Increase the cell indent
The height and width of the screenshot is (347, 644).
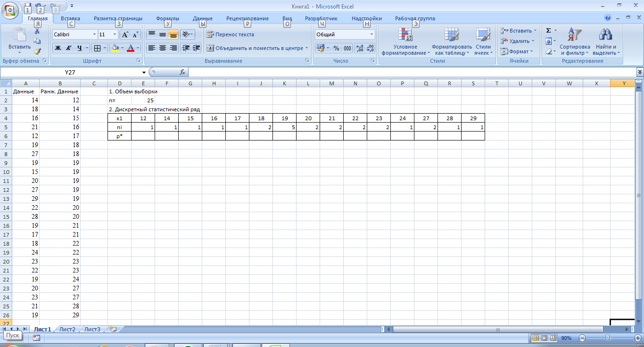click(197, 48)
